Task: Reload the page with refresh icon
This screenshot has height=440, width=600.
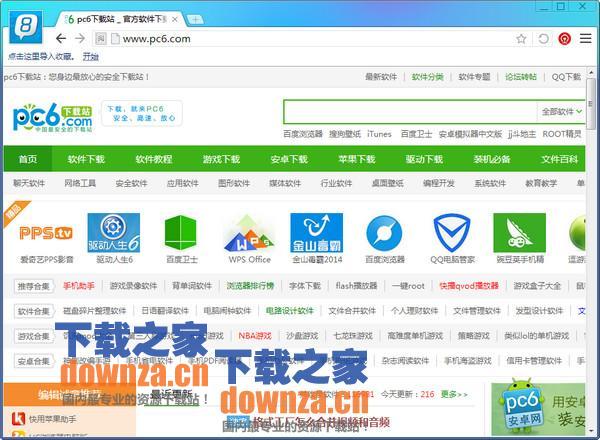Action: pyautogui.click(x=543, y=39)
